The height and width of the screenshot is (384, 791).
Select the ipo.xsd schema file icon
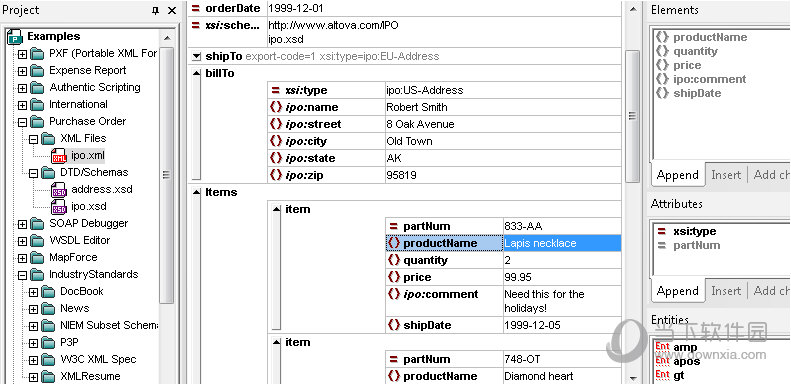click(x=59, y=207)
